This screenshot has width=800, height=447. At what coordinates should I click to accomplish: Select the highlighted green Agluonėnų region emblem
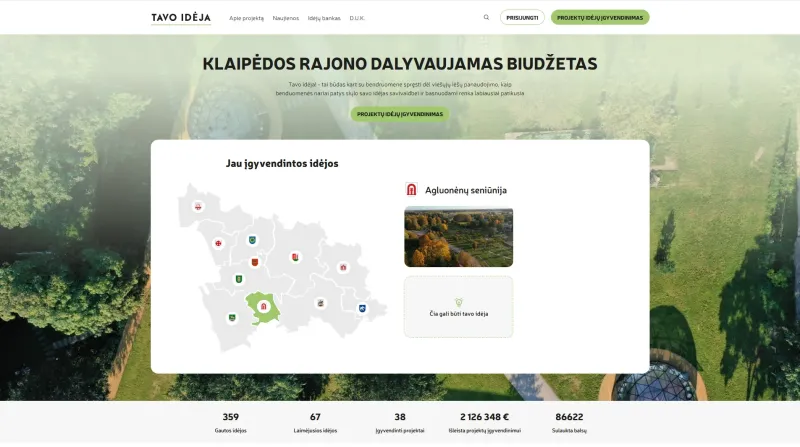point(263,306)
